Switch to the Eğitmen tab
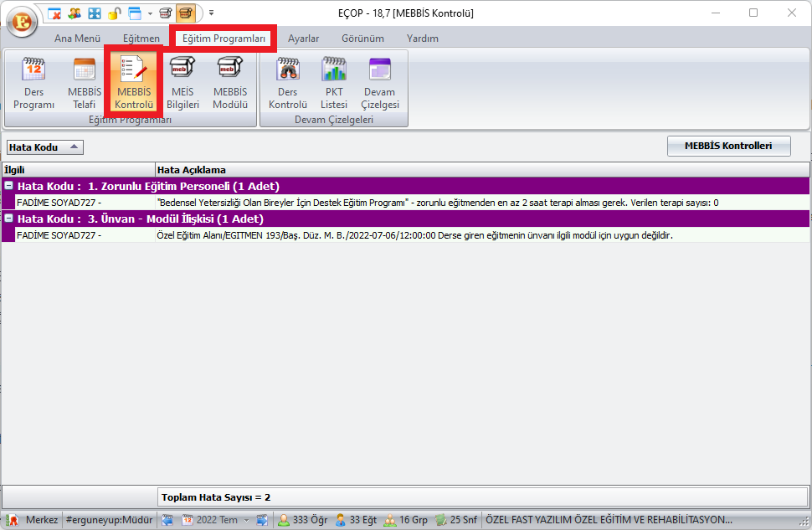This screenshot has width=812, height=530. point(141,39)
